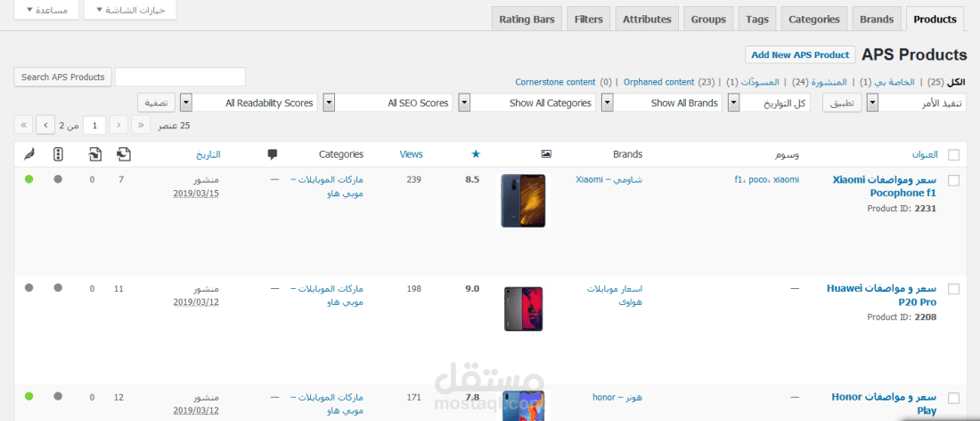Screen dimensions: 980x421
Task: Select all products with the header checkbox
Action: pyautogui.click(x=954, y=154)
